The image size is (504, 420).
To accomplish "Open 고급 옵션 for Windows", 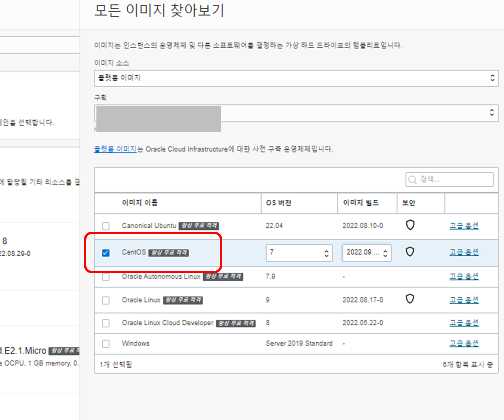I will (x=464, y=343).
